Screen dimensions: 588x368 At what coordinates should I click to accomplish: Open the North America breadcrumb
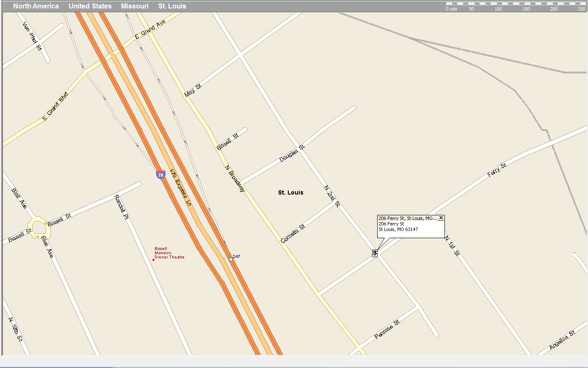click(x=36, y=6)
